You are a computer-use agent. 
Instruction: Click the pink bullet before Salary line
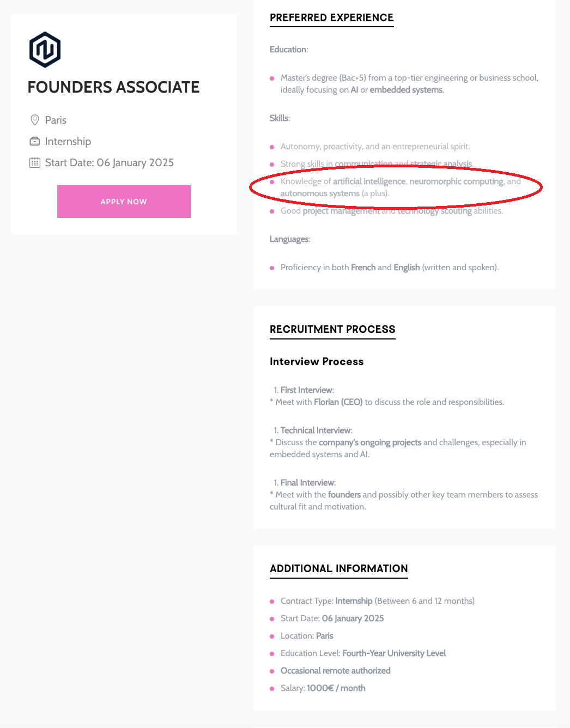[x=272, y=689]
